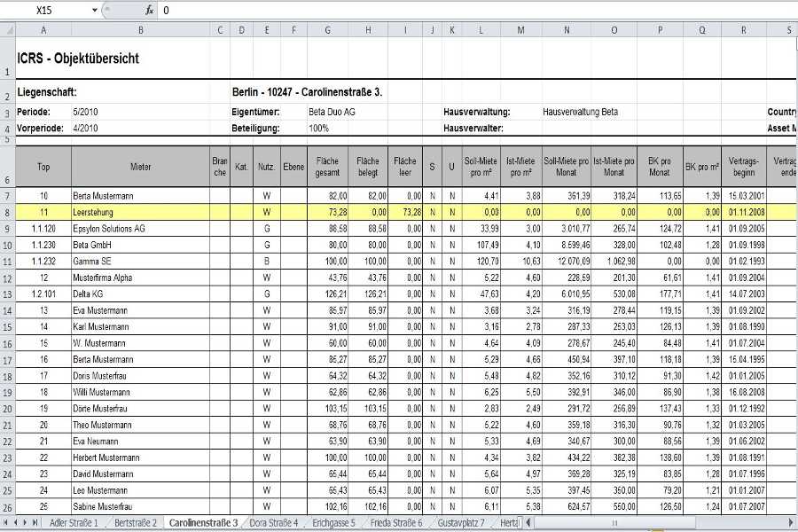Select column R header
The image size is (798, 532).
tap(744, 30)
